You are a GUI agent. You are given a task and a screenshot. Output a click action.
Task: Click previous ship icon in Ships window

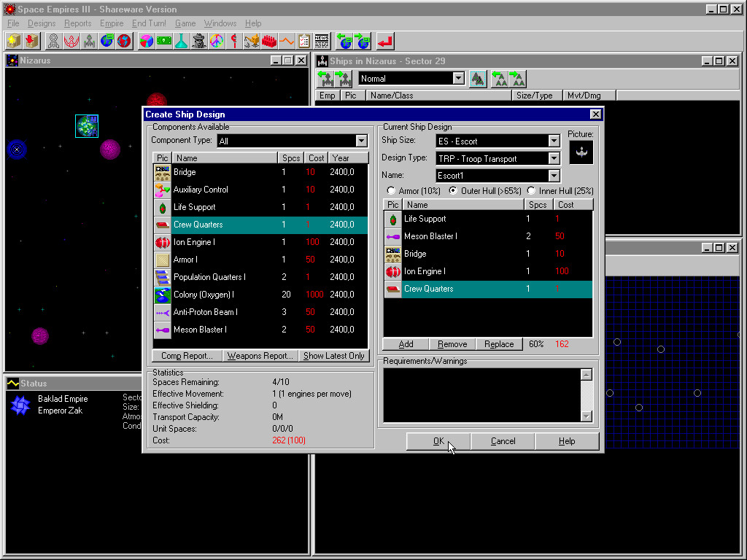tap(326, 79)
